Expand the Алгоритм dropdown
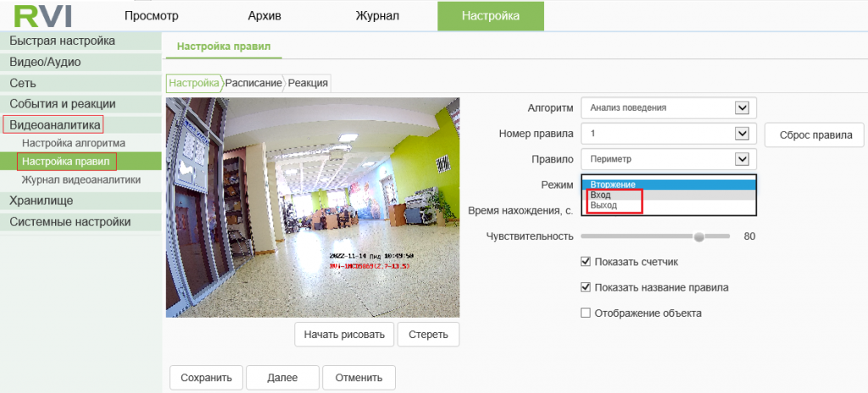Viewport: 868px width, 393px height. coord(742,108)
